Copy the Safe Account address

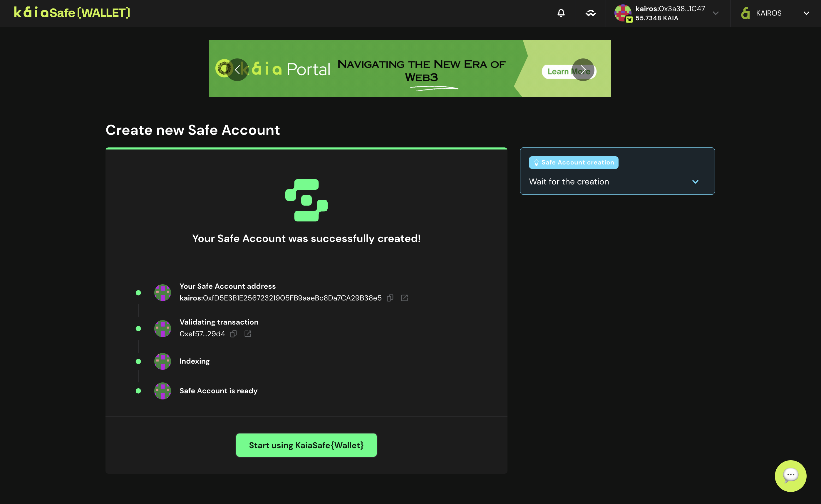coord(390,298)
